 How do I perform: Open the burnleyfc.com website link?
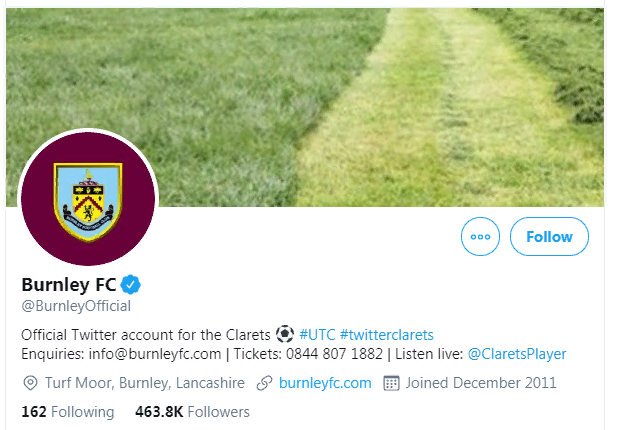click(x=325, y=383)
